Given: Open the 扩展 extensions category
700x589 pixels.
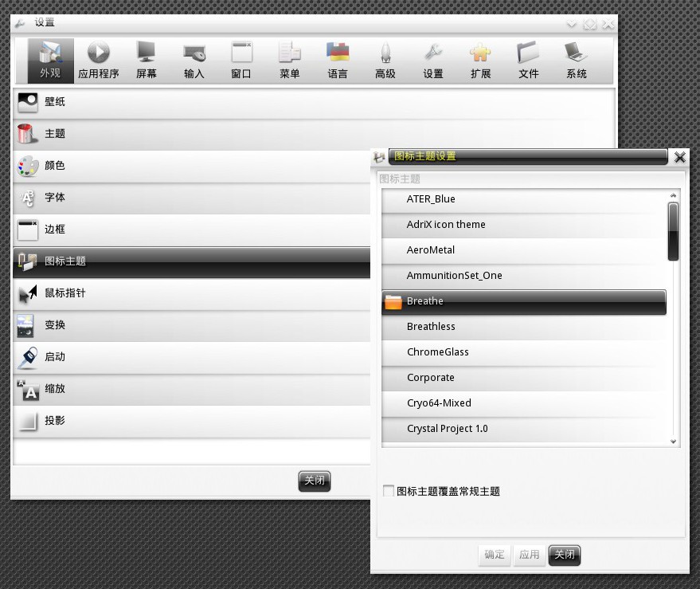Looking at the screenshot, I should click(481, 61).
